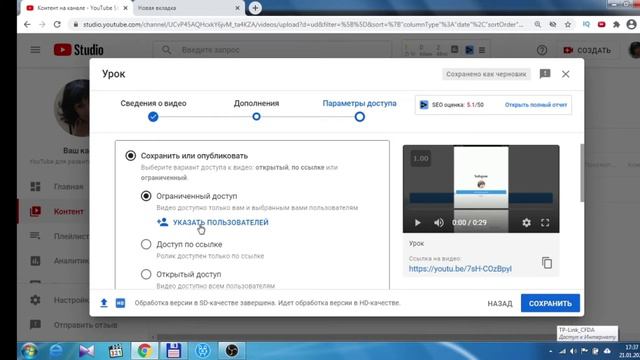This screenshot has height=360, width=640.
Task: Close the Контент на канале browser tab
Action: [x=125, y=8]
